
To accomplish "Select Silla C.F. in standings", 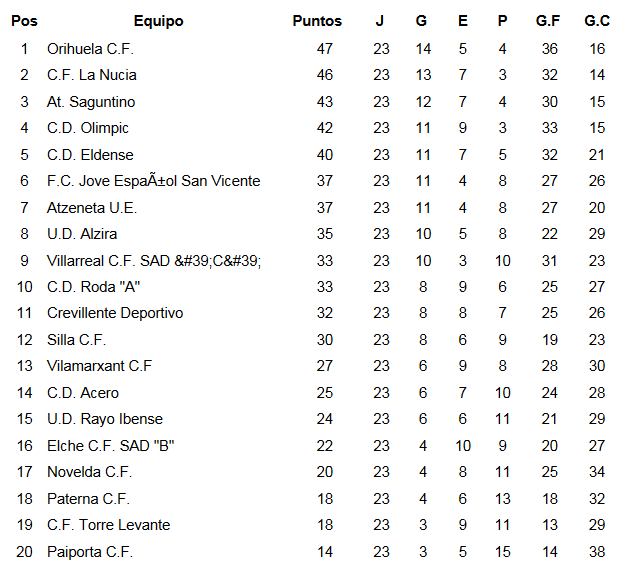I will point(77,340).
